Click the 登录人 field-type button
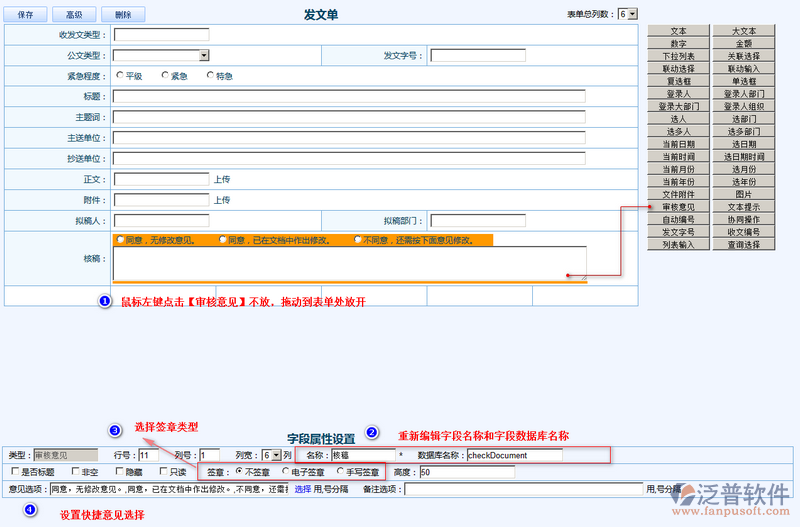Viewport: 800px width, 527px height. [x=679, y=93]
